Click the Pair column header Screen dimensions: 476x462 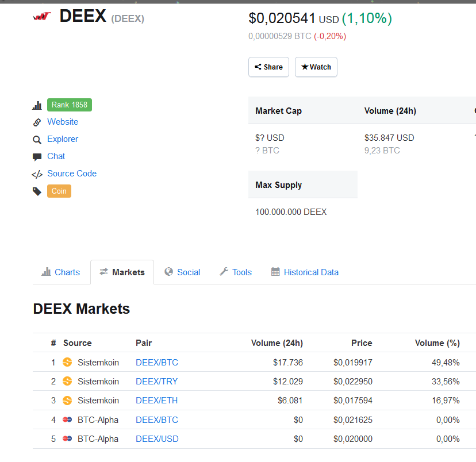pyautogui.click(x=144, y=343)
